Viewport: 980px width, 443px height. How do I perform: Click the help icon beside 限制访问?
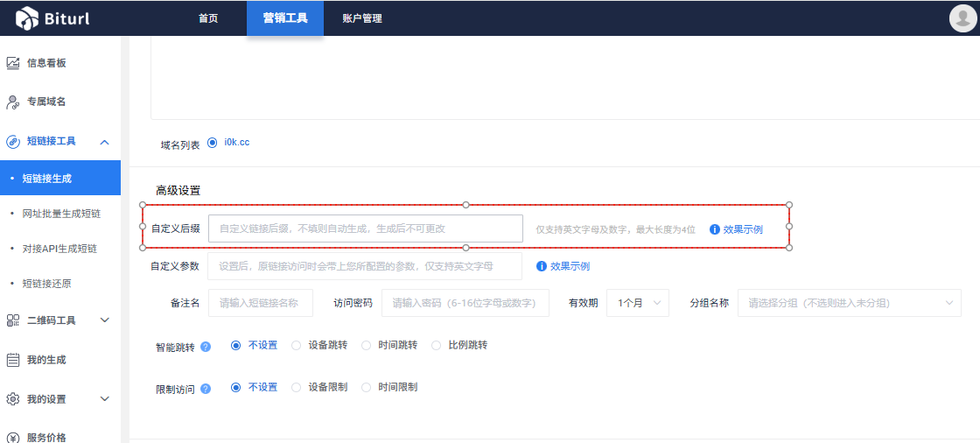pyautogui.click(x=206, y=388)
